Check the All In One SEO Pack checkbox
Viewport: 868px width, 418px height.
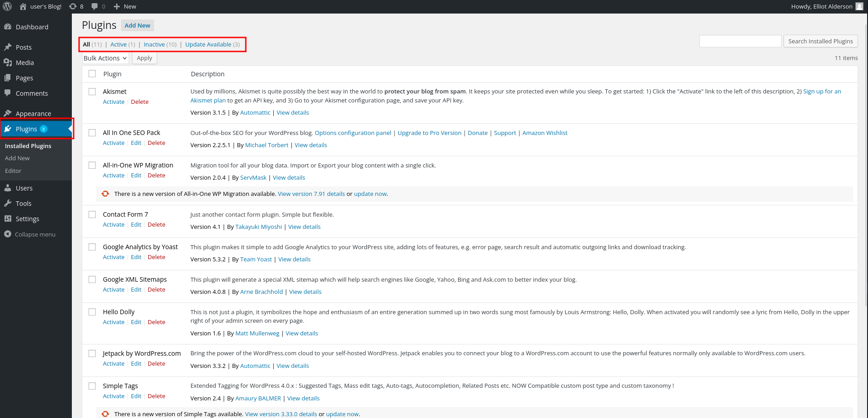[92, 133]
